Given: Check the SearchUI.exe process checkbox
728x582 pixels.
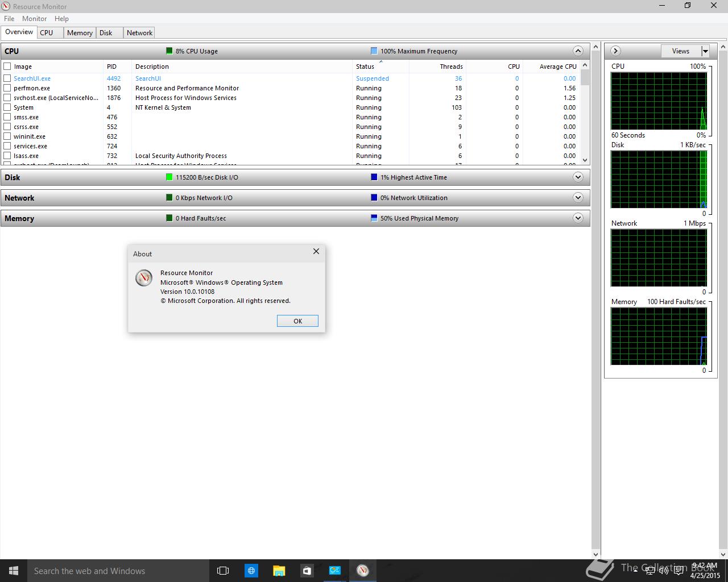Looking at the screenshot, I should (x=7, y=78).
